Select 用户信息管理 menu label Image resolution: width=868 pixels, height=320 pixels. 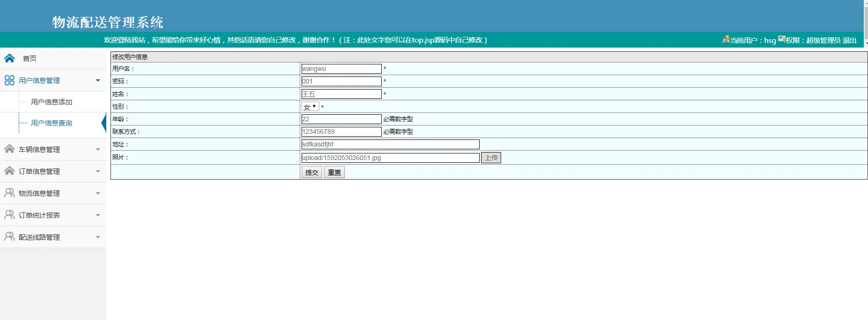point(39,80)
